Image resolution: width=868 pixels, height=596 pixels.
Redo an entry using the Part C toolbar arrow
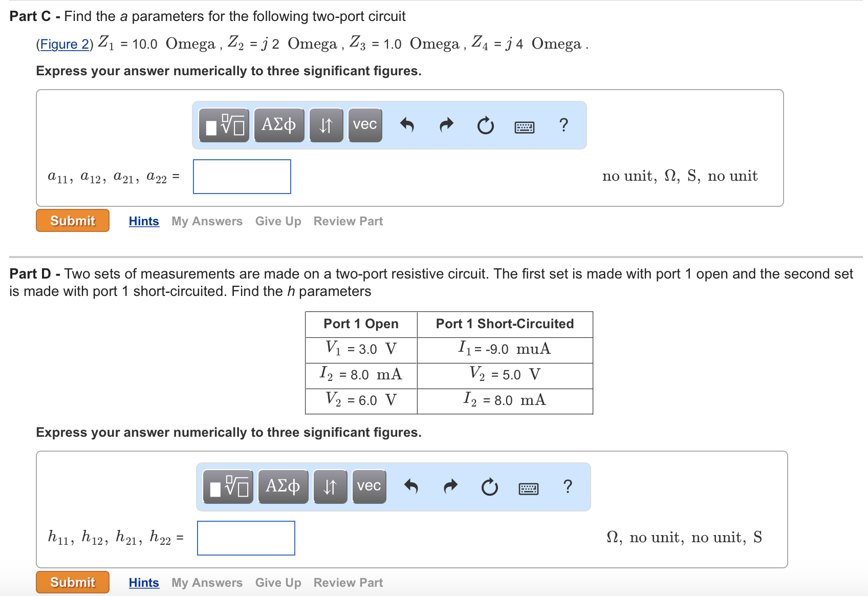pos(445,125)
